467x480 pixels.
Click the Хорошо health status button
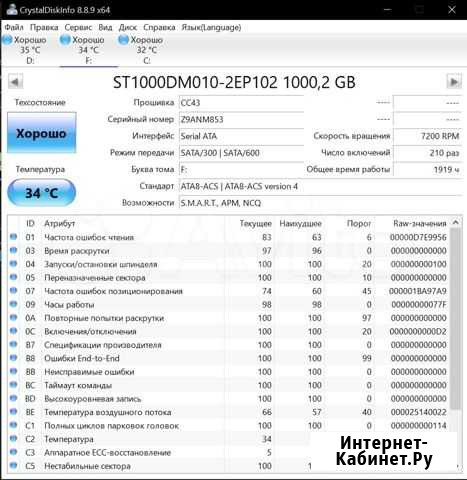42,133
